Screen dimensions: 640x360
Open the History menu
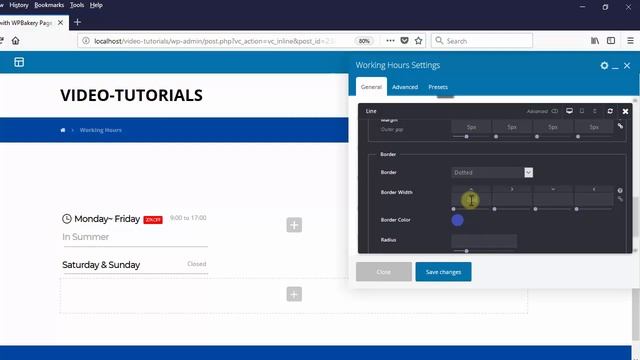19,5
